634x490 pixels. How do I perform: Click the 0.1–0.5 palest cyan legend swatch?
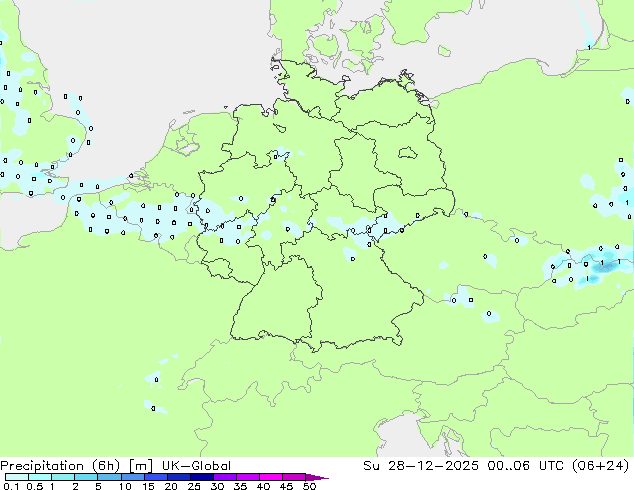(17, 477)
